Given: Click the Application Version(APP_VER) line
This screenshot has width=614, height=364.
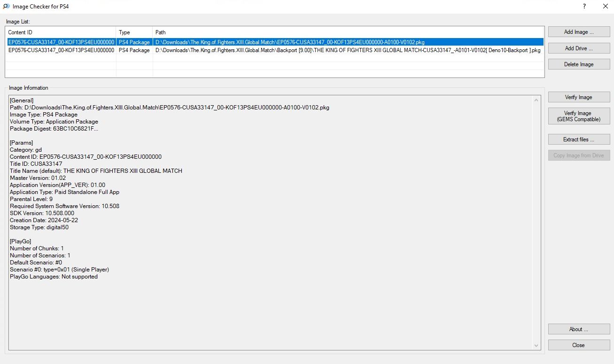Looking at the screenshot, I should coord(57,185).
